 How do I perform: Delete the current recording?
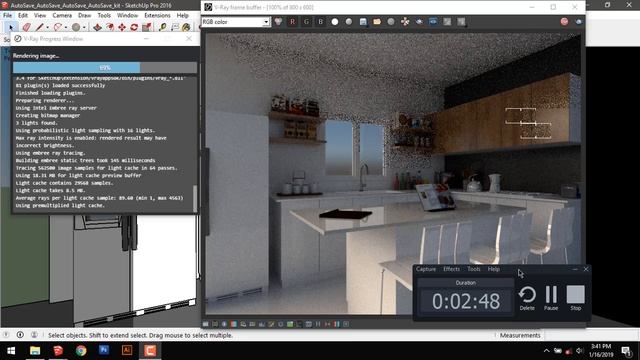pos(527,298)
